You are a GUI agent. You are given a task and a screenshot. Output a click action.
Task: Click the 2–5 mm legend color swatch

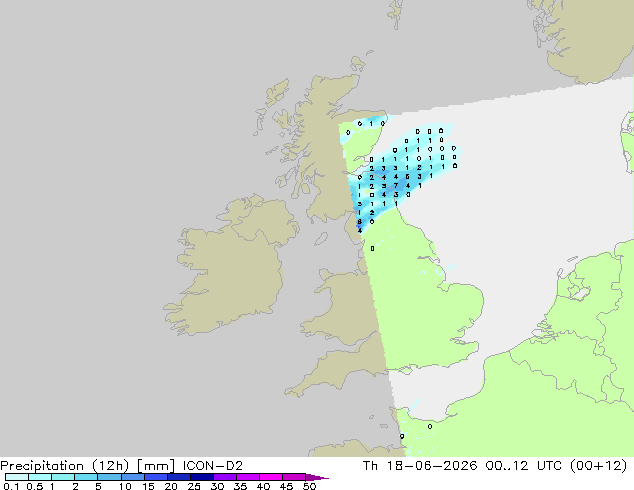(86, 477)
